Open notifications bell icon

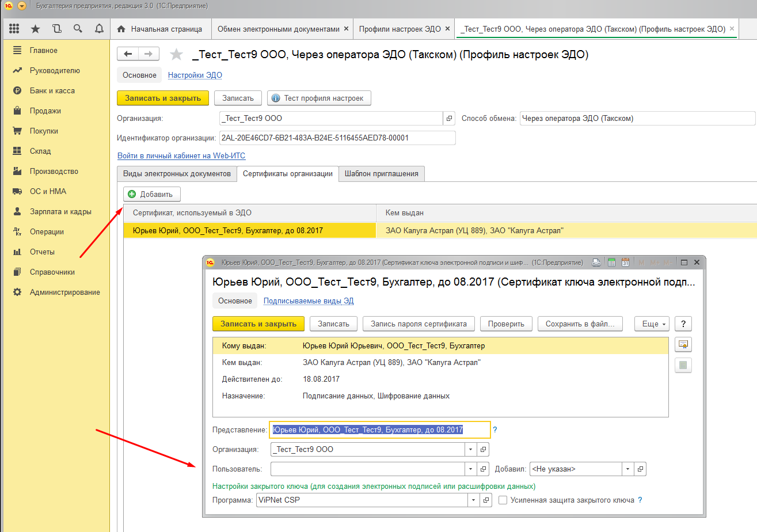click(x=99, y=29)
